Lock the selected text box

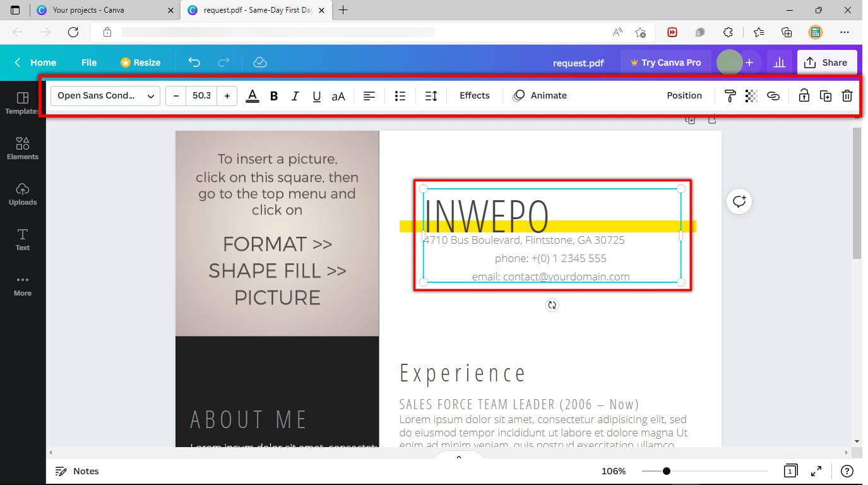[804, 95]
